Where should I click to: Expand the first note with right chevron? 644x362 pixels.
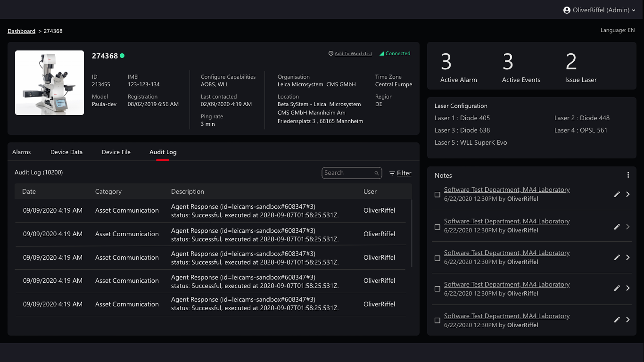[x=628, y=194]
